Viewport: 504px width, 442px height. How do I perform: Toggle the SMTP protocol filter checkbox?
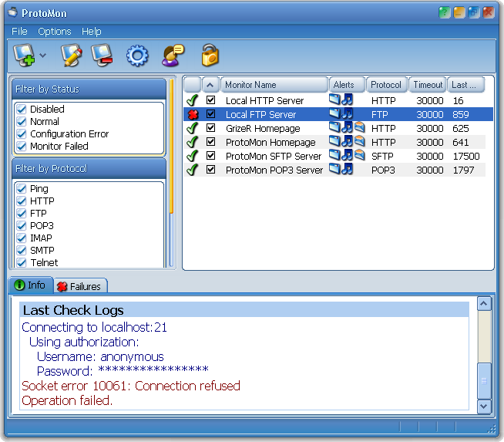pyautogui.click(x=22, y=250)
